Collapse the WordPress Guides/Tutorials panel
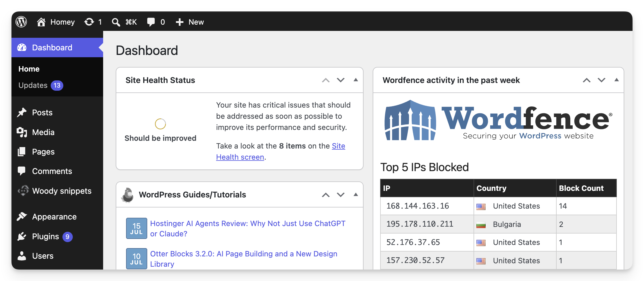Screen dimensions: 644x281 click(356, 195)
